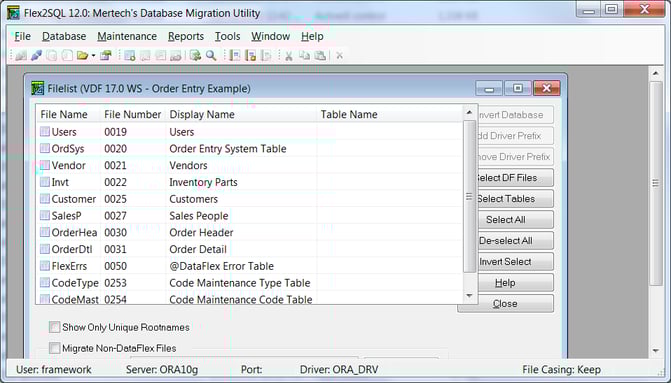Click the file list scroll down arrow

(469, 296)
